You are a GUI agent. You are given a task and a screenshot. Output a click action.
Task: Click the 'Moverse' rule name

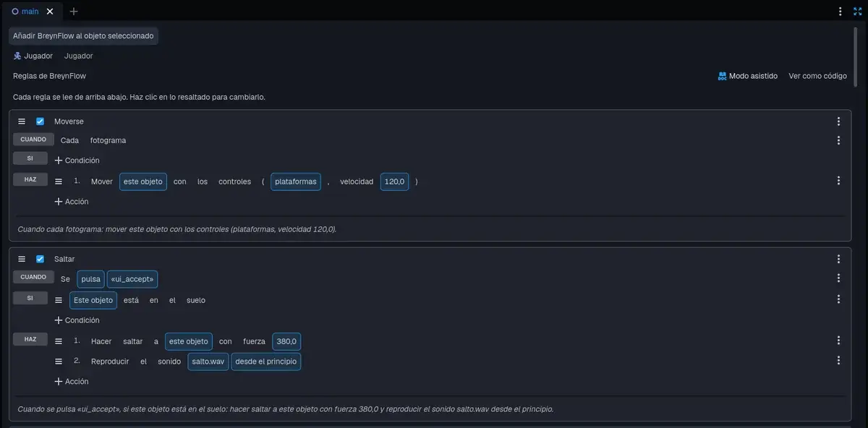[69, 121]
